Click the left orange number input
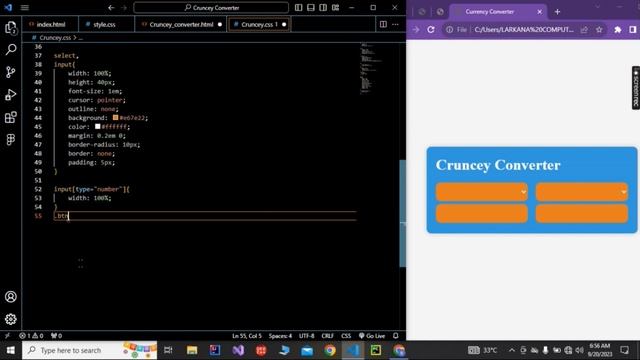The height and width of the screenshot is (360, 640). pos(482,213)
